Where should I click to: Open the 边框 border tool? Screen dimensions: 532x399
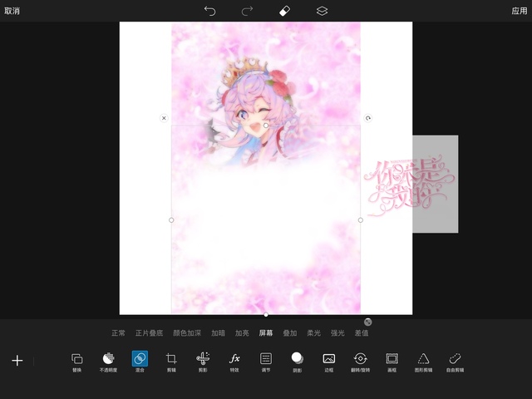329,362
